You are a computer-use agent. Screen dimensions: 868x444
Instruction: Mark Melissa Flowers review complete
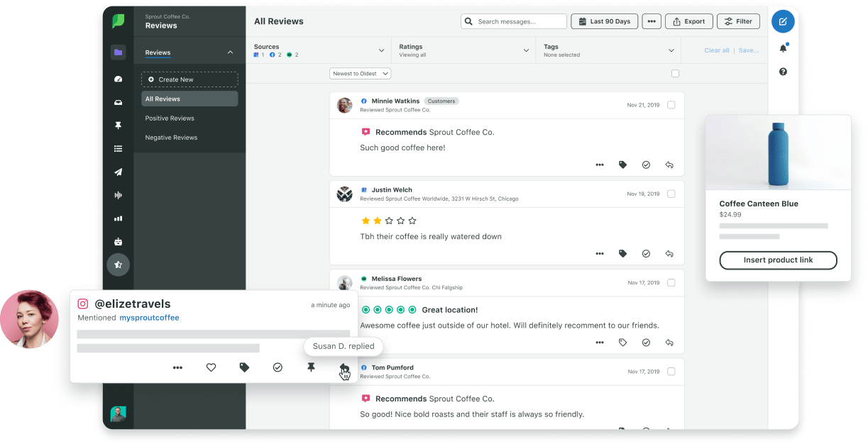[646, 342]
